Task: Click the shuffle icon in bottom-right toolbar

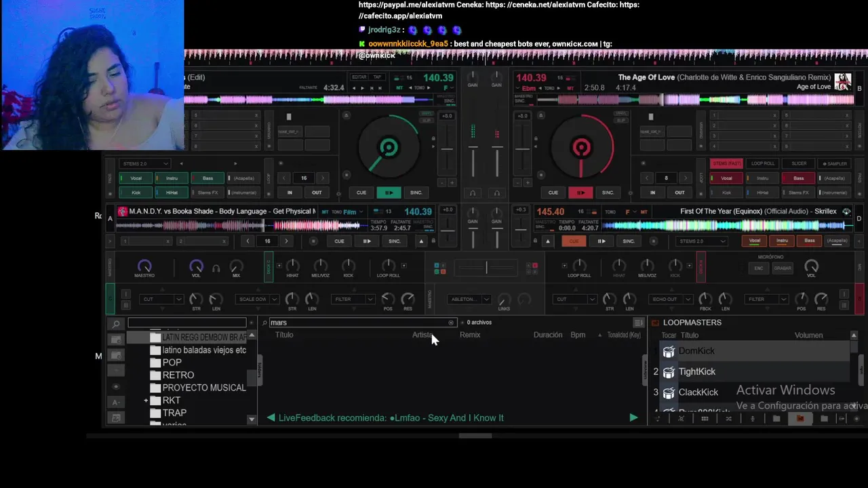Action: [728, 418]
